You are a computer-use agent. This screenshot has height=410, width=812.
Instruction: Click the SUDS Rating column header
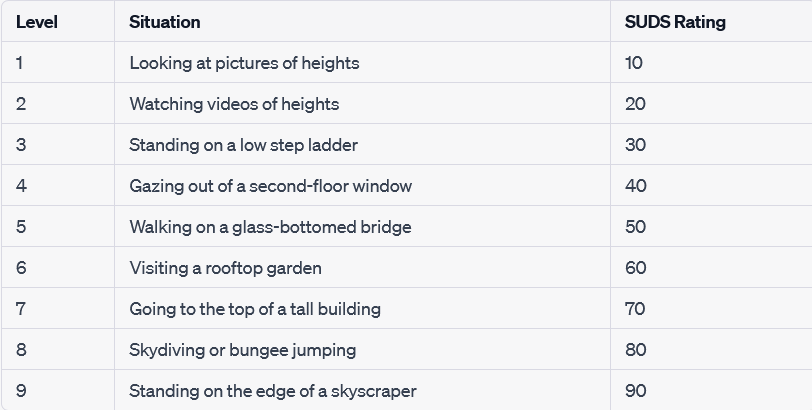(x=675, y=22)
